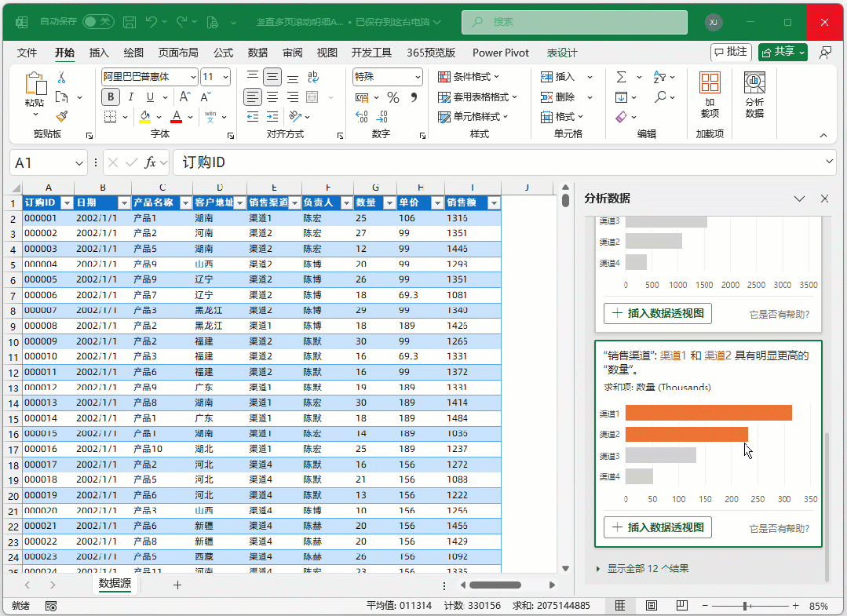The image size is (847, 616).
Task: Open the 产品名称 column filter dropdown
Action: click(186, 203)
